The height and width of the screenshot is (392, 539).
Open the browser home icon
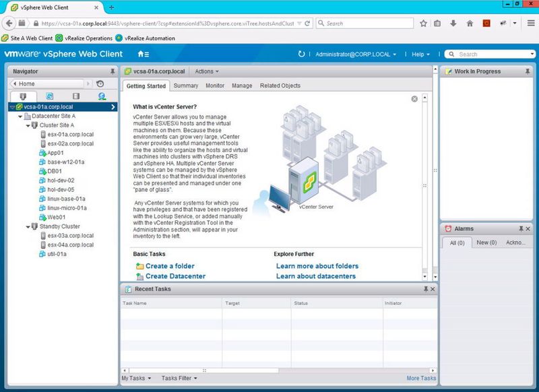pos(470,24)
